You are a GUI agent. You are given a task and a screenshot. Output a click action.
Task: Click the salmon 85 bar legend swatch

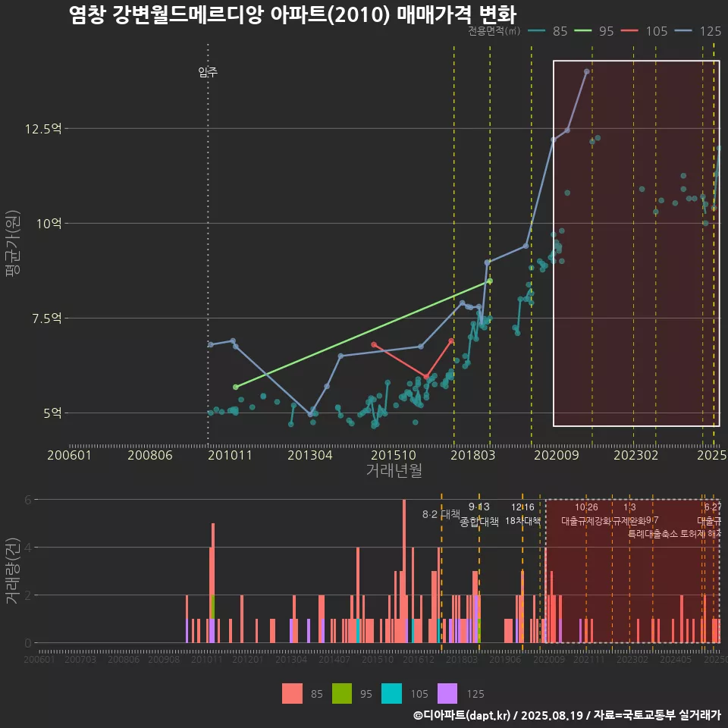[x=292, y=694]
